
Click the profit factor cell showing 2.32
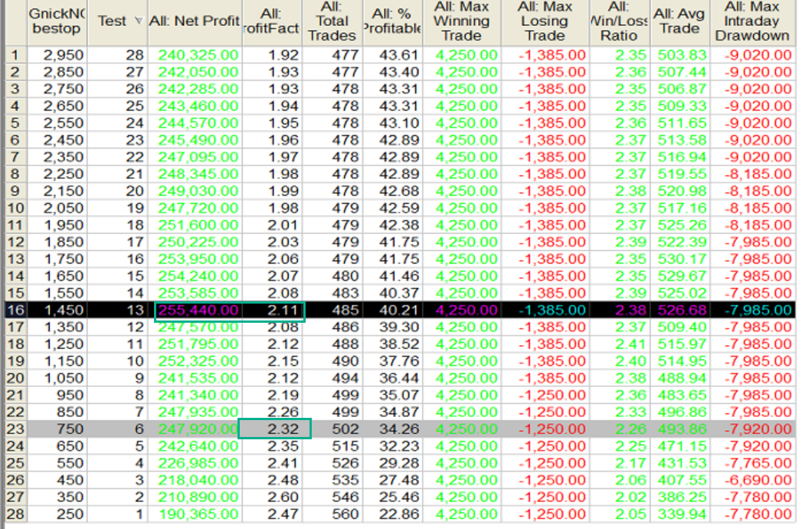(274, 429)
